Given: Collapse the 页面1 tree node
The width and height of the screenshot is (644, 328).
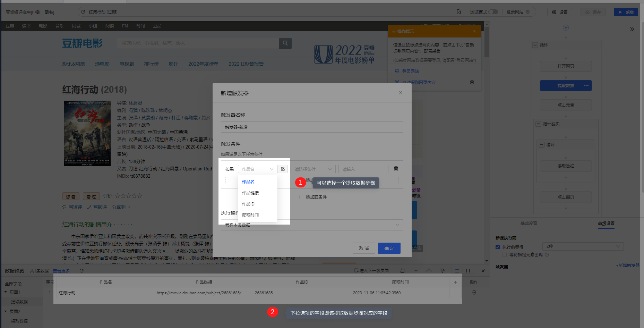Looking at the screenshot, I should [x=6, y=292].
